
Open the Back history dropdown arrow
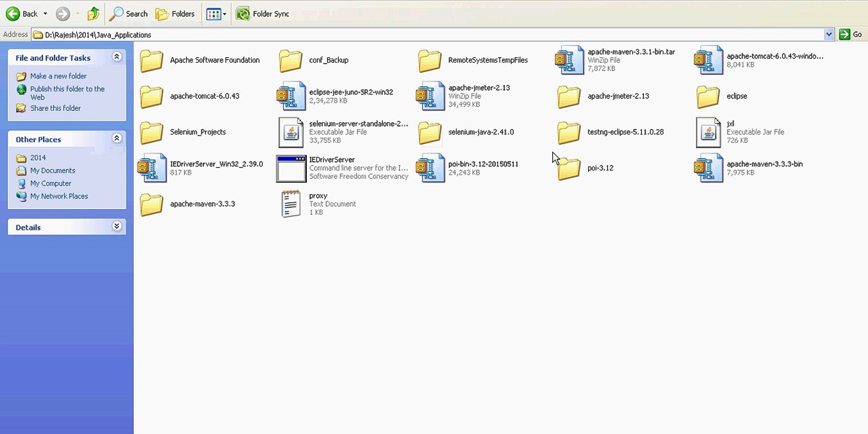pyautogui.click(x=45, y=14)
